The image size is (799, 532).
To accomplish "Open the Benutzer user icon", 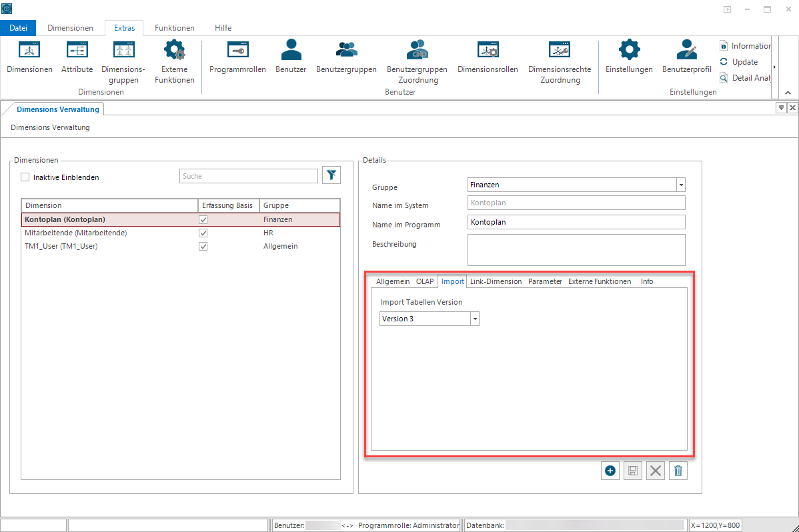I will [x=291, y=57].
